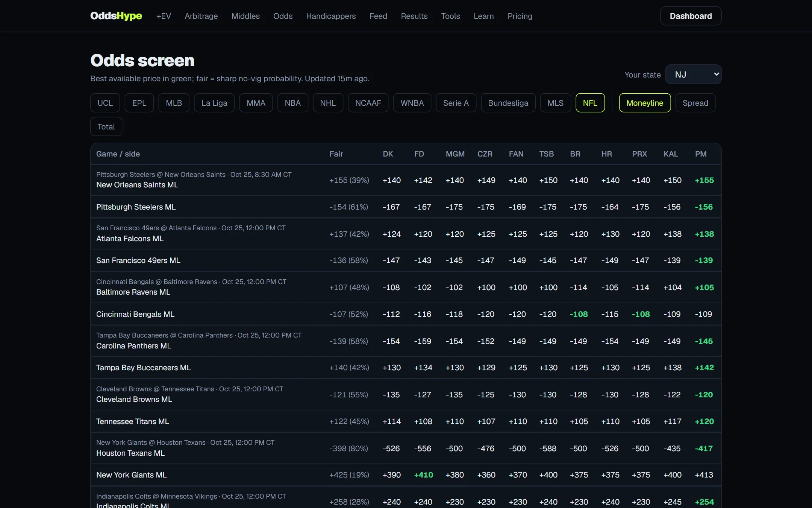Select the EPL league filter
Image resolution: width=812 pixels, height=508 pixels.
click(x=139, y=103)
